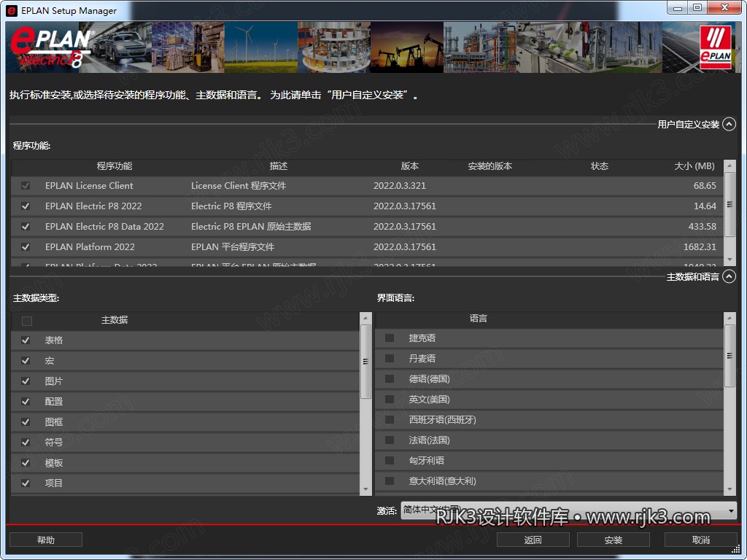Click size value 14.64
This screenshot has height=560, width=747.
(x=705, y=206)
